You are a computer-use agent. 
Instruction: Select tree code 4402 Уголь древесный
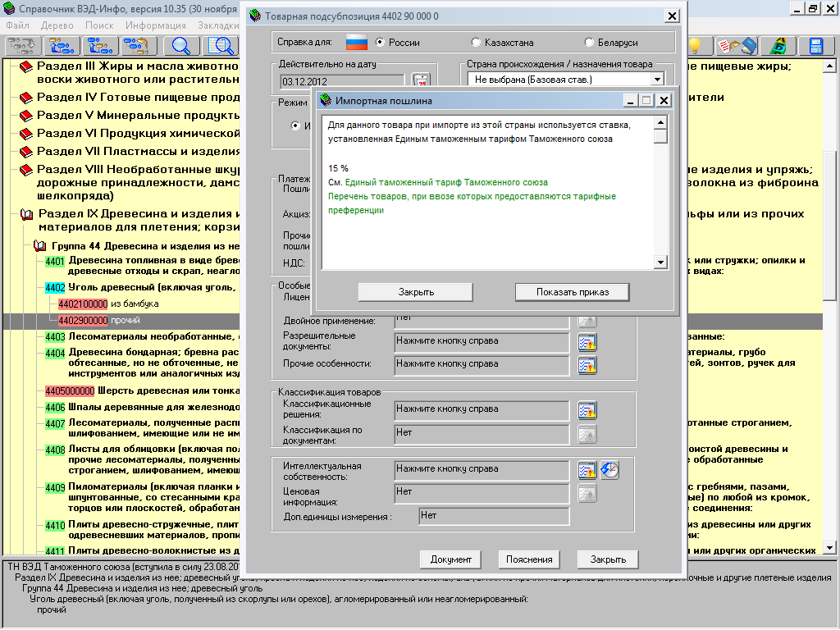point(55,288)
